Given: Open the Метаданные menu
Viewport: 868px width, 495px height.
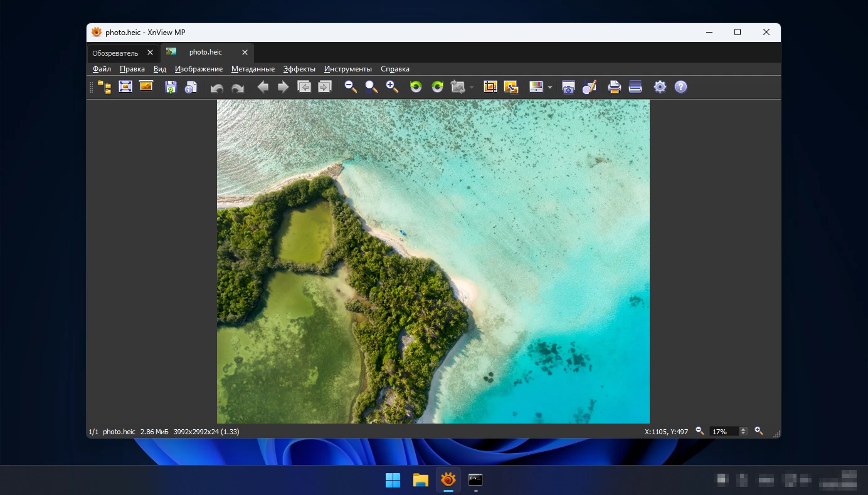Looking at the screenshot, I should 253,69.
